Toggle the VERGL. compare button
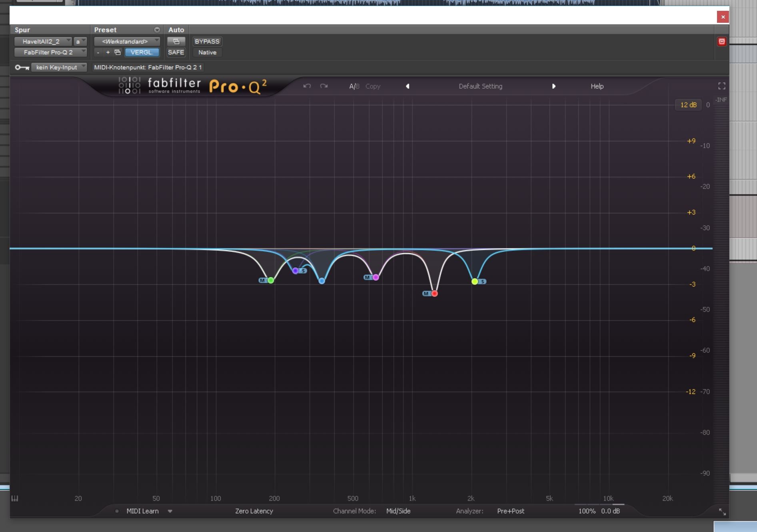This screenshot has height=532, width=757. (x=142, y=52)
